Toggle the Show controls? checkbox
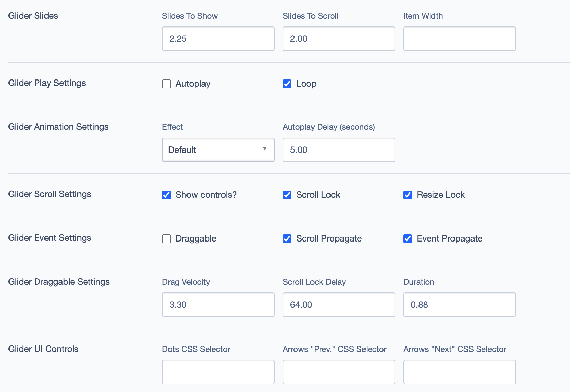This screenshot has width=570, height=392. pyautogui.click(x=166, y=195)
